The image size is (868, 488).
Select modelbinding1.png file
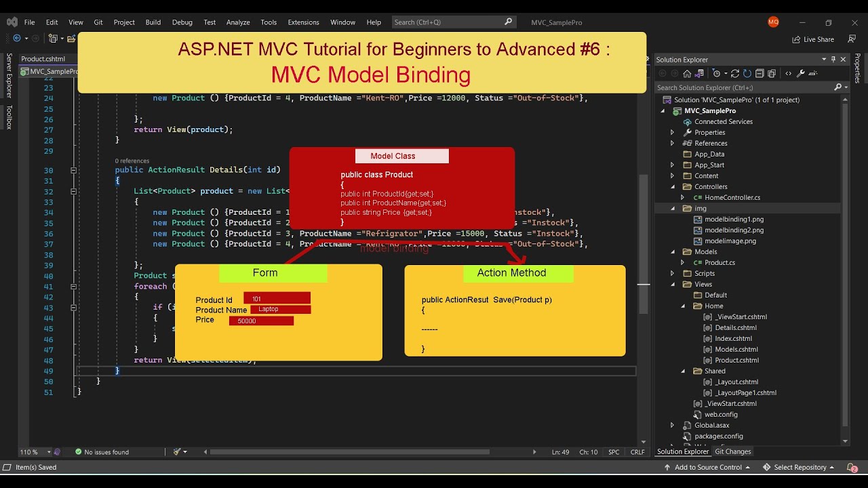click(x=734, y=219)
